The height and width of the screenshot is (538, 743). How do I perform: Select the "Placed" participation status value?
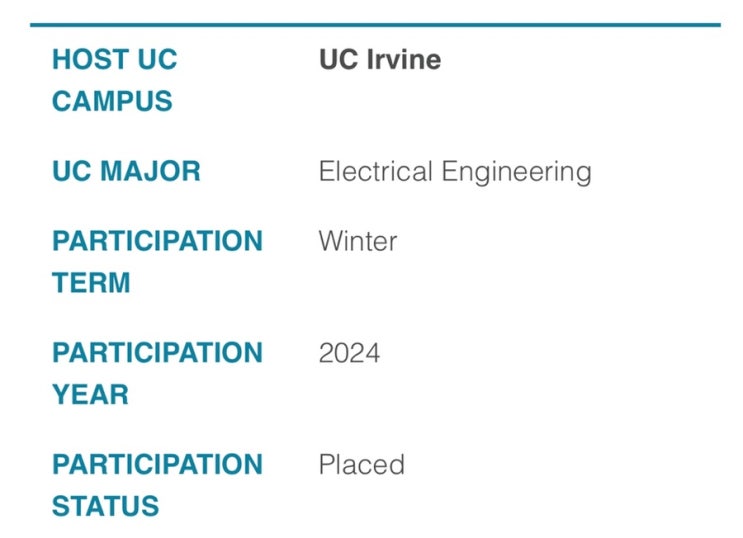coord(361,465)
